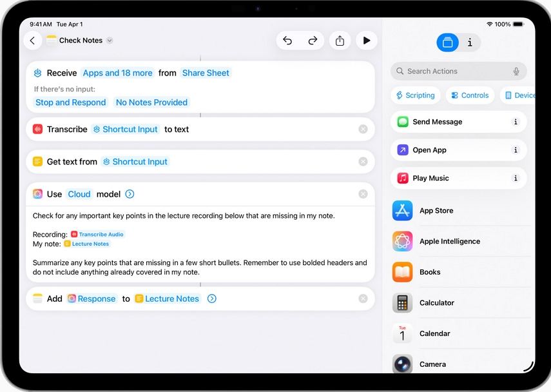Screen dimensions: 551x392
Task: Expand the Add to note action options
Action: (x=211, y=299)
